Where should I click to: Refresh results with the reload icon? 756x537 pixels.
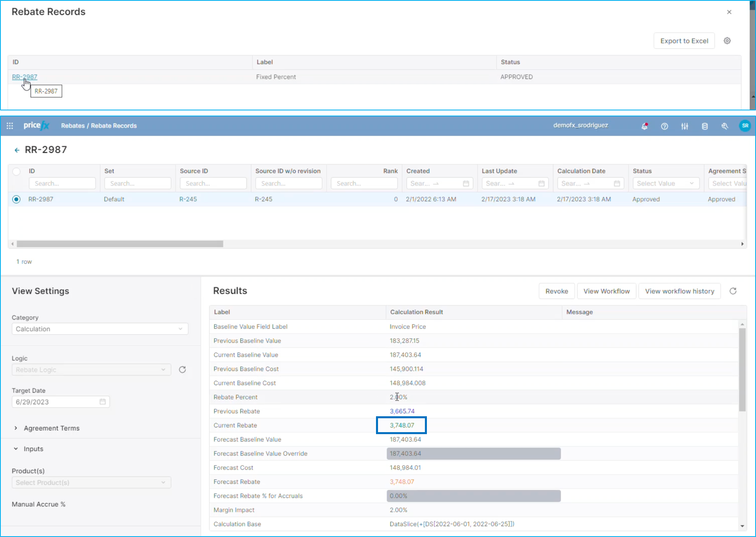(733, 291)
